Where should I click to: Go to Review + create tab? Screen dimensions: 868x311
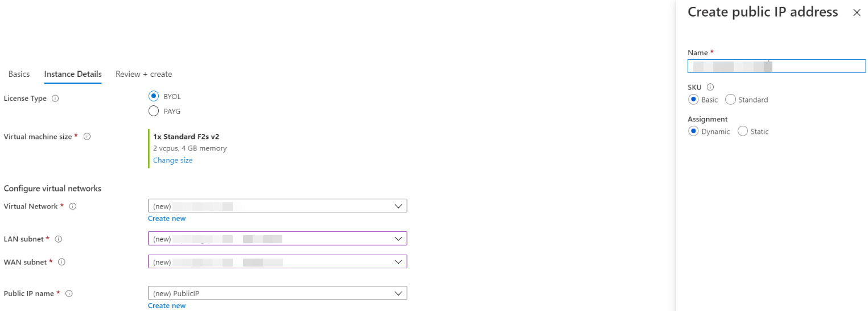coord(143,74)
